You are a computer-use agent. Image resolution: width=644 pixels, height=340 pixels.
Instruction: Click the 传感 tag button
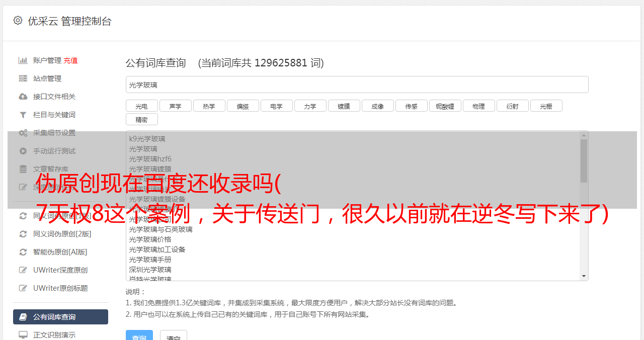pos(411,106)
